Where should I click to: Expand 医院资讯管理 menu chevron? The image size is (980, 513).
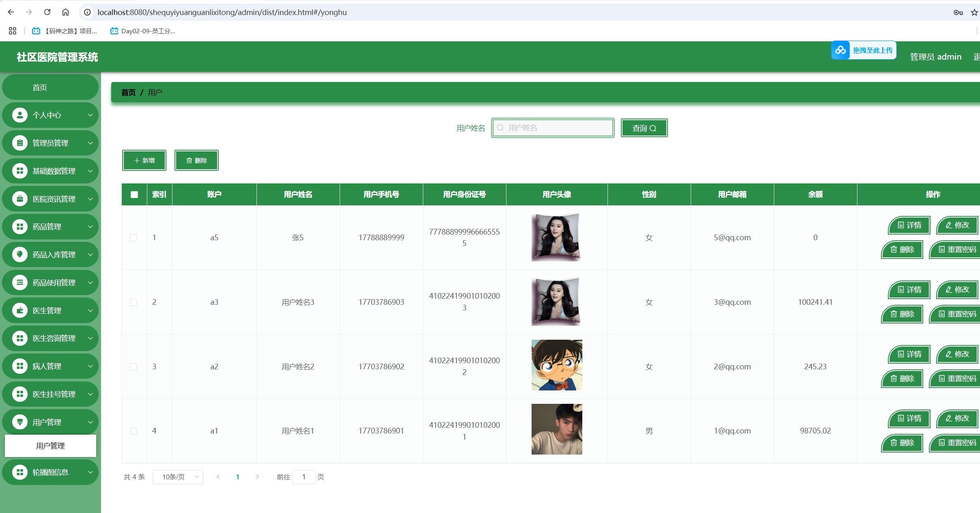90,199
